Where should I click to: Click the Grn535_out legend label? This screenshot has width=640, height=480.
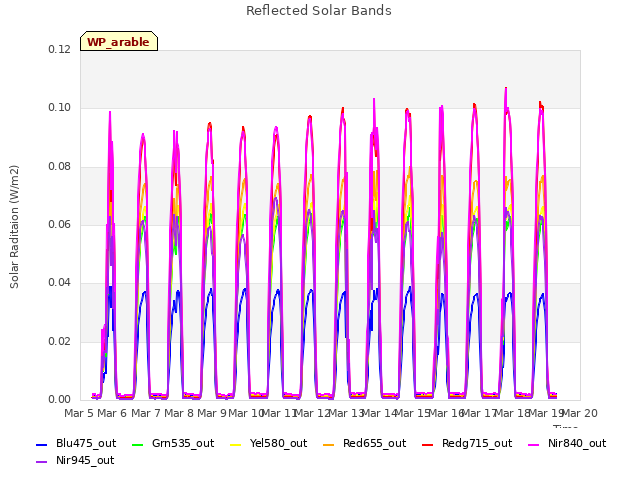(x=183, y=443)
